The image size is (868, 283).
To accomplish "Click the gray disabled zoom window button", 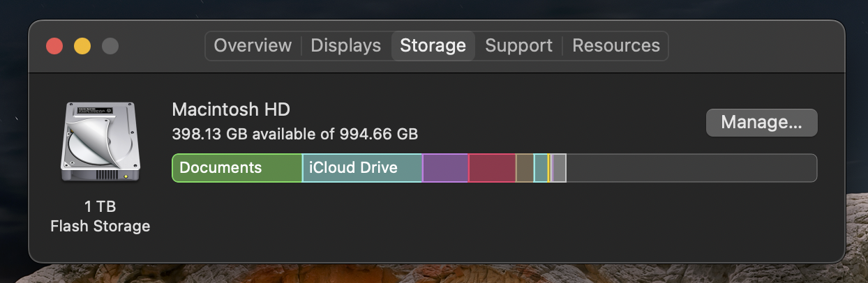I will pyautogui.click(x=110, y=46).
